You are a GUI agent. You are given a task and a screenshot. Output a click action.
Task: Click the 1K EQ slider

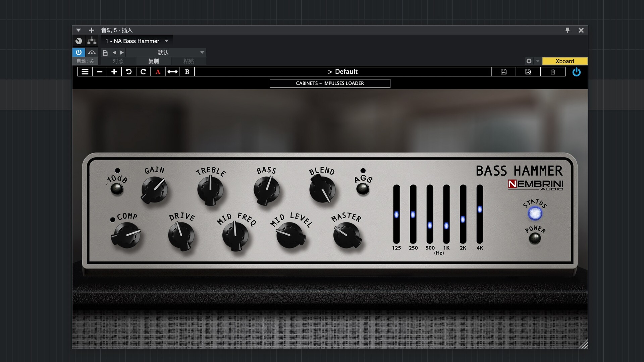click(446, 214)
